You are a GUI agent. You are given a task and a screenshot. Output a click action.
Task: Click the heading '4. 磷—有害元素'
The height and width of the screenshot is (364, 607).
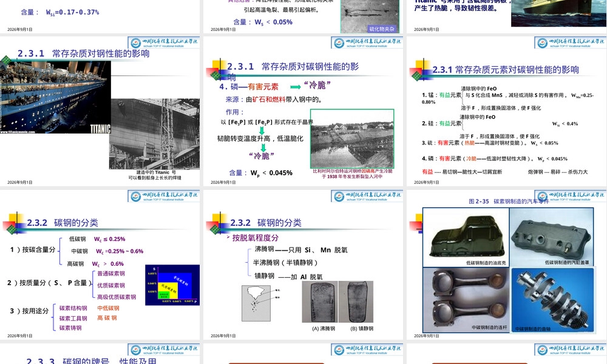click(249, 87)
